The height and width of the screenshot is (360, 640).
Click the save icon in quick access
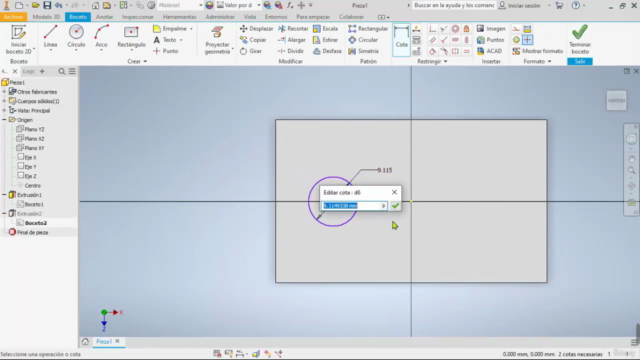(x=47, y=5)
